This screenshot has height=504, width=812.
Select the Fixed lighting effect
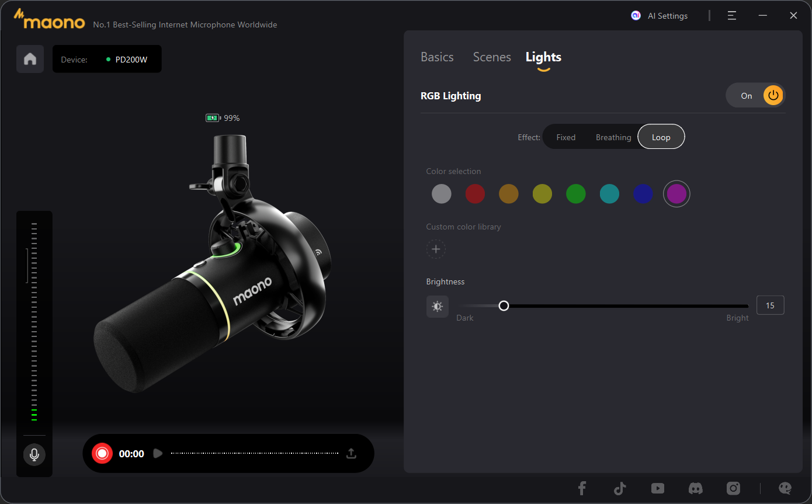[x=566, y=137]
